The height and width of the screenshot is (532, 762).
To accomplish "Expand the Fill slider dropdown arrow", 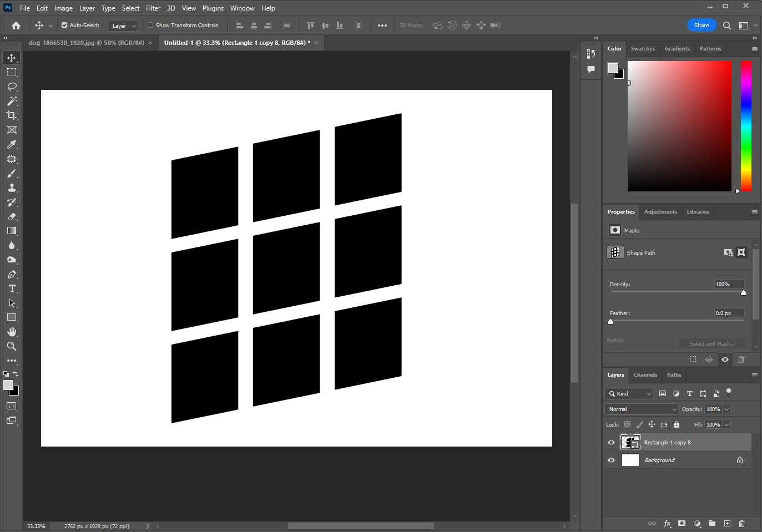I will click(x=726, y=425).
